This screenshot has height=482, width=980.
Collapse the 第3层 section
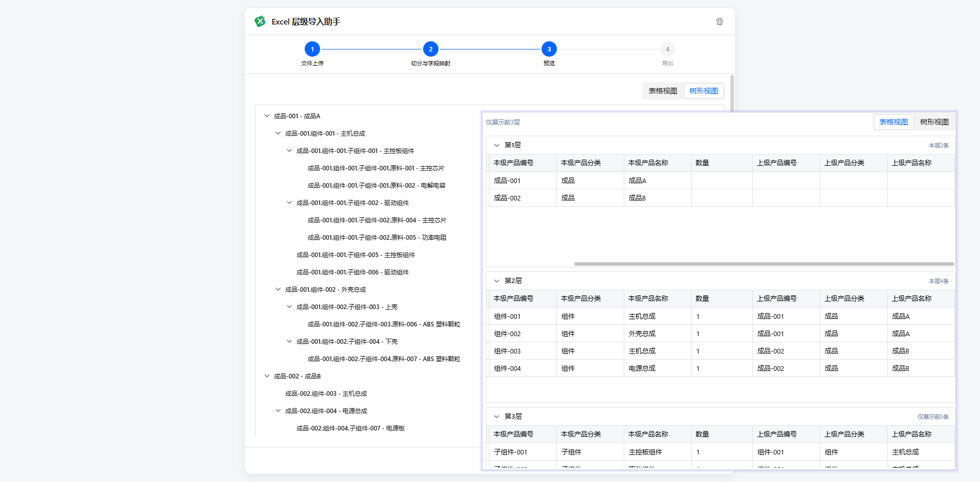(x=497, y=417)
